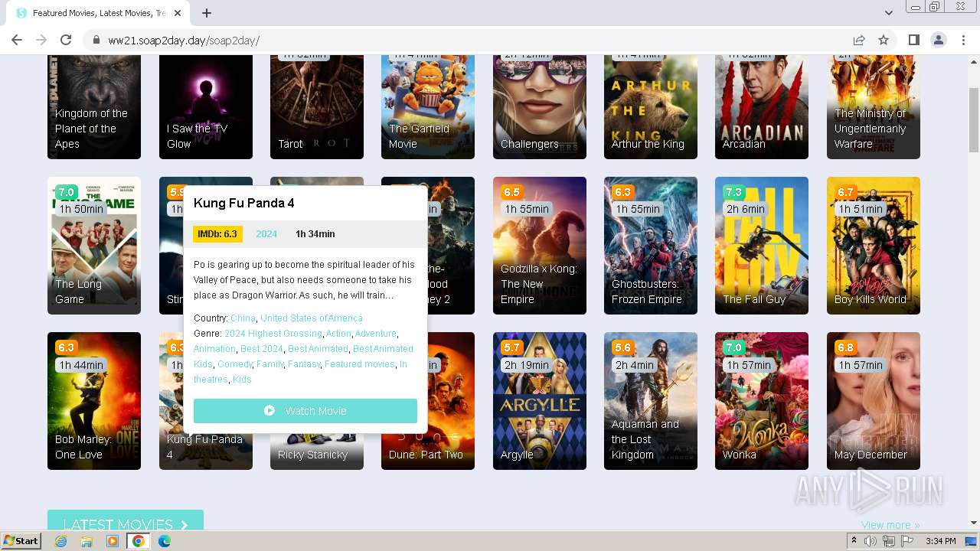Show hidden system tray icons
The width and height of the screenshot is (980, 551).
tap(854, 541)
